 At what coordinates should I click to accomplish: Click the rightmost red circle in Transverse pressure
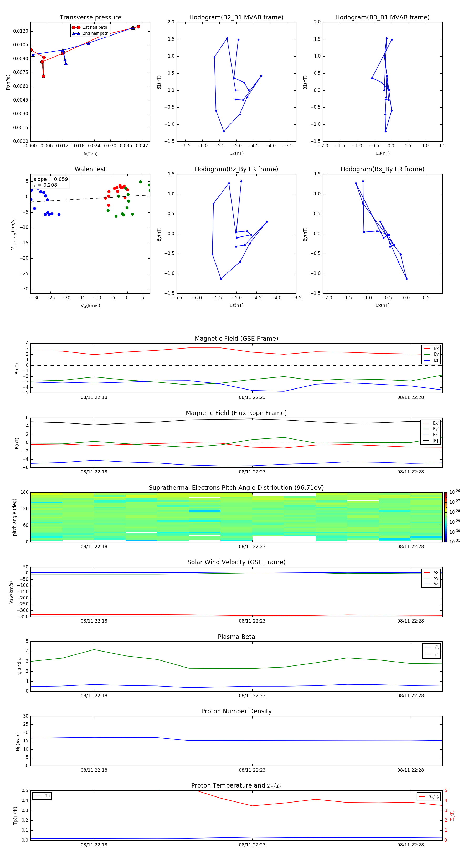coord(138,27)
